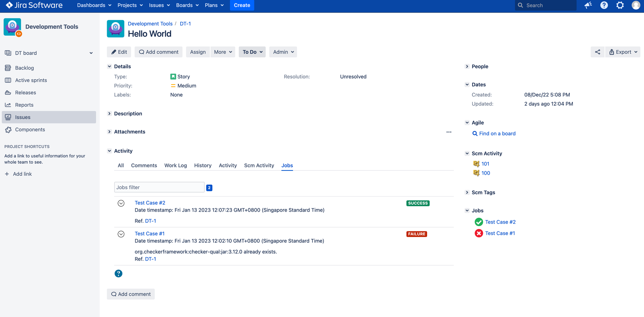Click the green success icon for Test Case #2
This screenshot has width=644, height=317.
pyautogui.click(x=479, y=222)
